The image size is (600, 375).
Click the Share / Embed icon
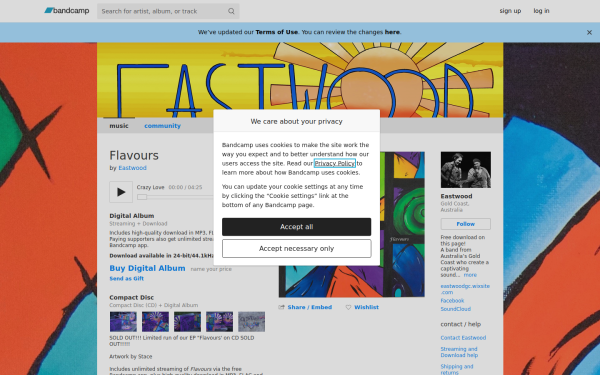(282, 307)
